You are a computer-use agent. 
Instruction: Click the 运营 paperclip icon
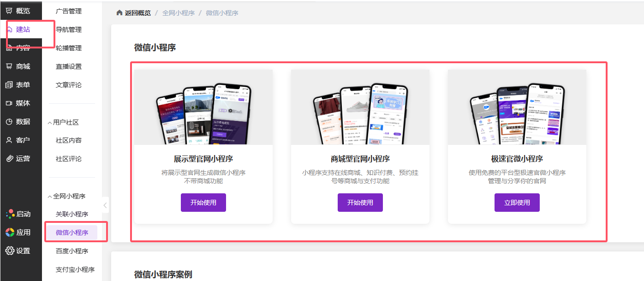9,159
